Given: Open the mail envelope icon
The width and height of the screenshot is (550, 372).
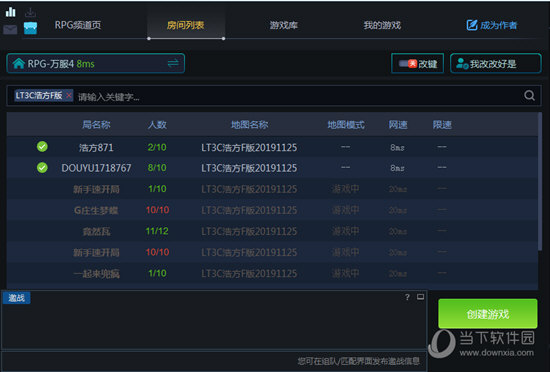Looking at the screenshot, I should (x=10, y=29).
